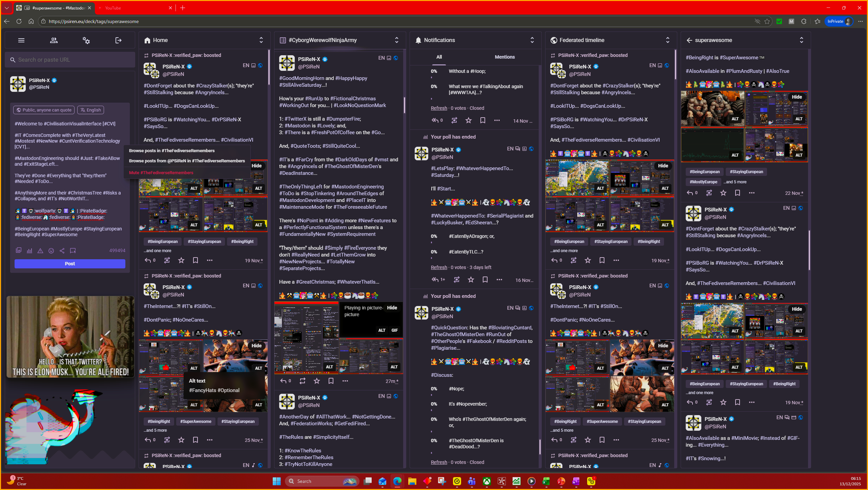Open Public anyone can quote visibility dropdown
Screen dimensions: 868x490
[x=44, y=110]
